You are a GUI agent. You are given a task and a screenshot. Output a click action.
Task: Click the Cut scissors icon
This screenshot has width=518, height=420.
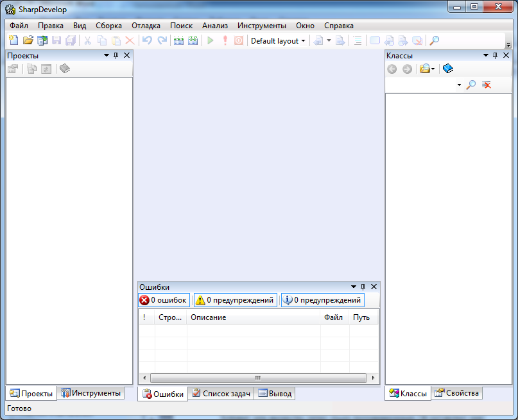tap(87, 40)
